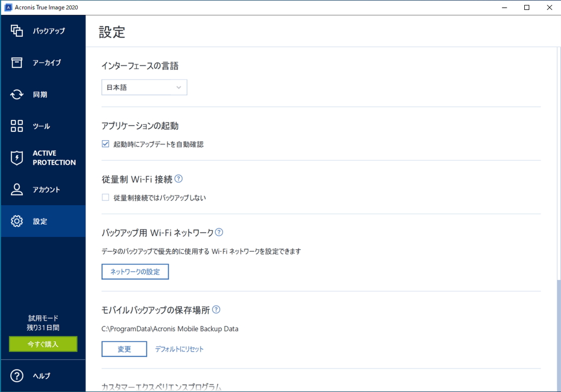Open the interface language dropdown

(x=178, y=87)
